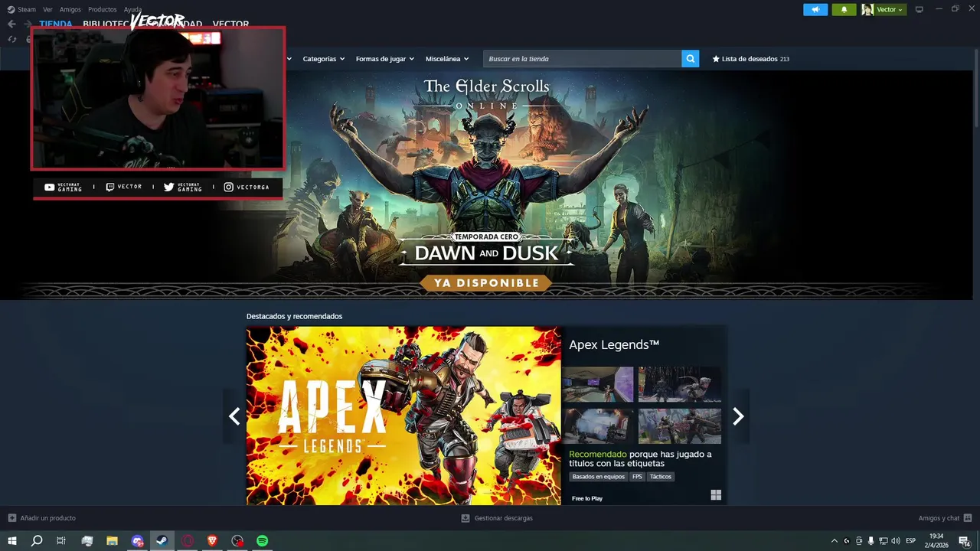Click the Buscar en la tienda field
This screenshot has width=980, height=551.
click(x=582, y=59)
